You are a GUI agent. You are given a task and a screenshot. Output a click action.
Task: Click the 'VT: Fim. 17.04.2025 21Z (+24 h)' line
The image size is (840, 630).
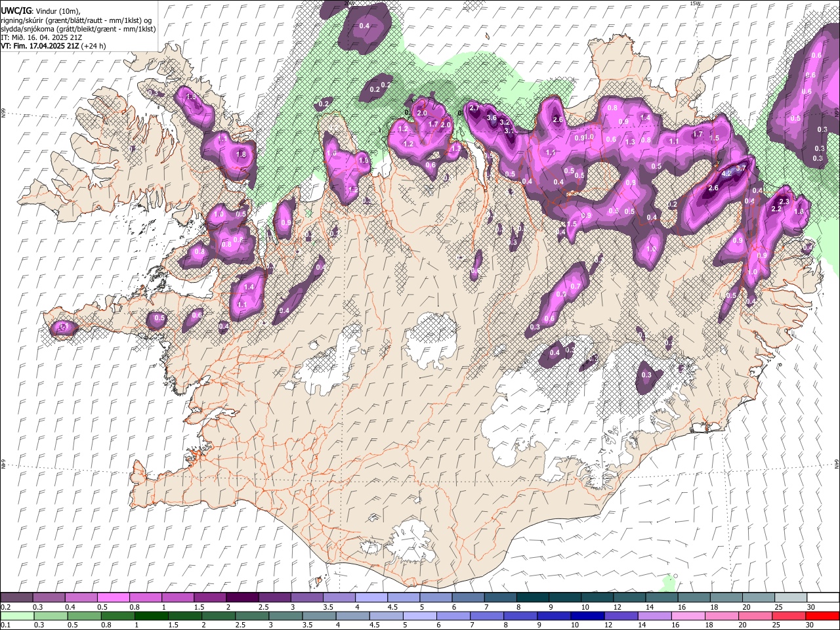pos(53,46)
